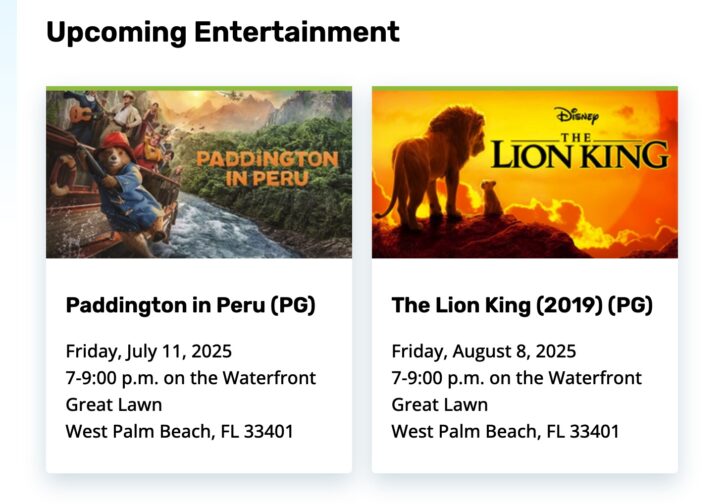Click the Friday, July 11, 2025 date

(x=149, y=351)
